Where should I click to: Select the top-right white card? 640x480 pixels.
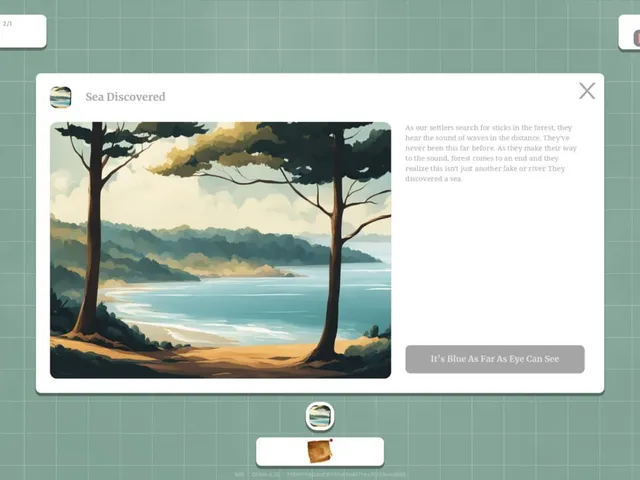click(629, 33)
